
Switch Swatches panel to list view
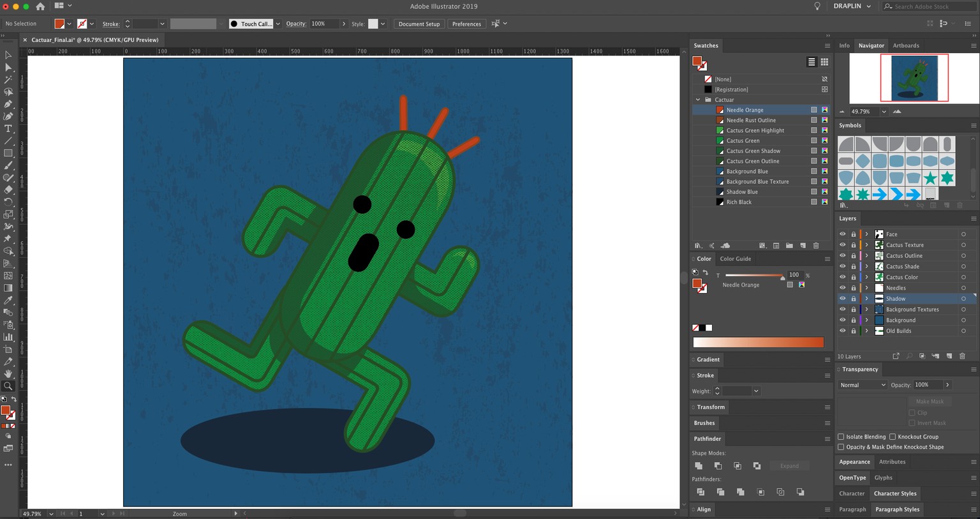(812, 62)
